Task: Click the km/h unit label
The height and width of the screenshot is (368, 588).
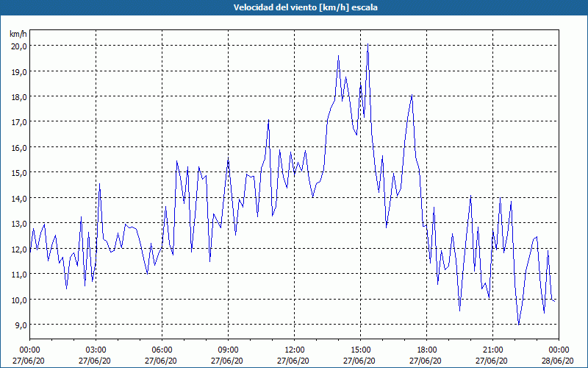Action: 18,34
